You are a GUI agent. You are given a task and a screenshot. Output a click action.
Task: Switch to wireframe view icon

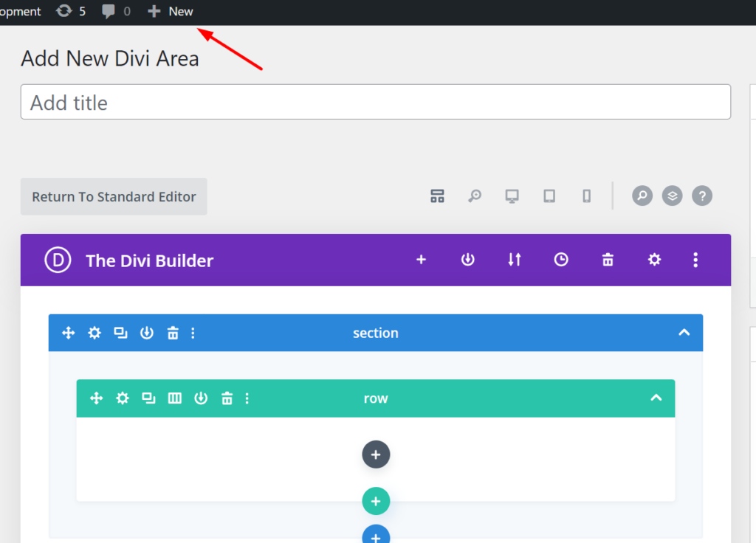click(x=437, y=196)
